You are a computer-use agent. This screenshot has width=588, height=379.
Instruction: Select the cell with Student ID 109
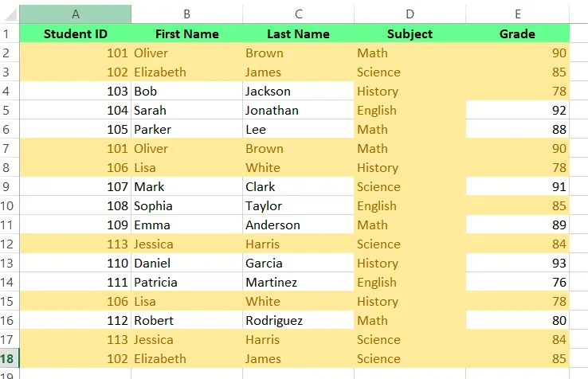(x=76, y=225)
